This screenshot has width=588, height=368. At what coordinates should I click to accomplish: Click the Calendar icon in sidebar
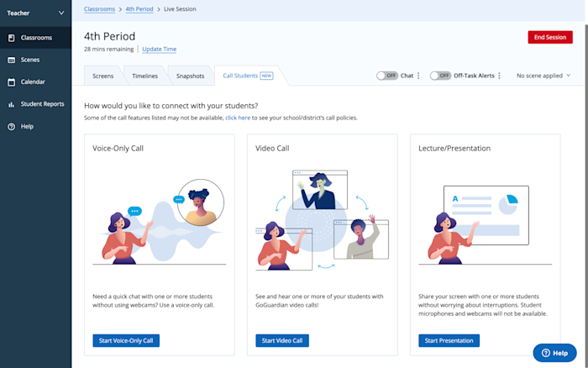(x=11, y=82)
